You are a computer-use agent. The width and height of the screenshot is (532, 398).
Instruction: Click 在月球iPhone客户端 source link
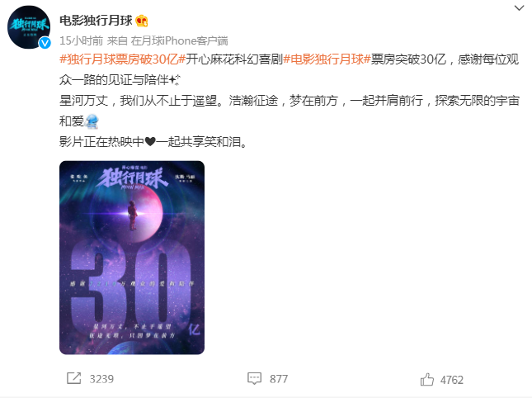pos(179,41)
